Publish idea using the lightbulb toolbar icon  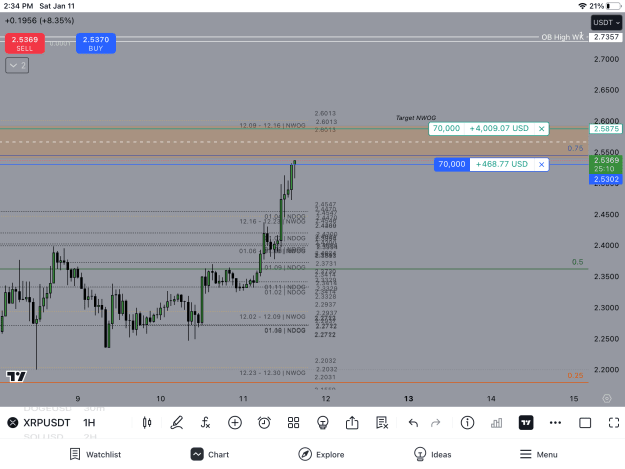click(322, 423)
